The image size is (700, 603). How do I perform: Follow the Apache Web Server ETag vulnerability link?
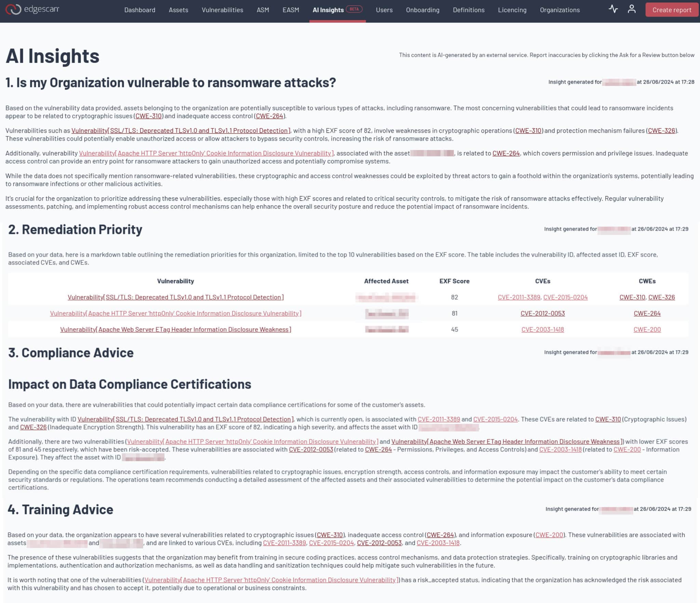tap(175, 329)
